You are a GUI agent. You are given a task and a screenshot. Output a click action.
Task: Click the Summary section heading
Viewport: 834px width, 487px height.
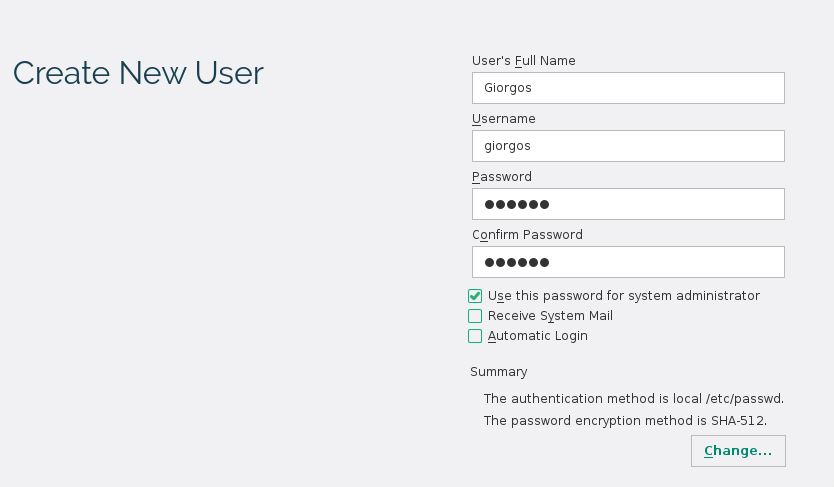coord(498,372)
